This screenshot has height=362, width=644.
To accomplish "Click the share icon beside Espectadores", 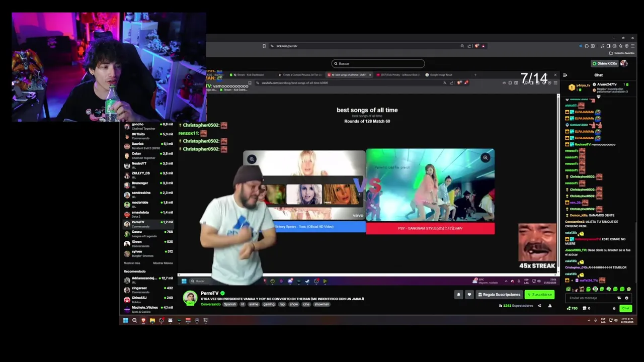I will pos(539,306).
